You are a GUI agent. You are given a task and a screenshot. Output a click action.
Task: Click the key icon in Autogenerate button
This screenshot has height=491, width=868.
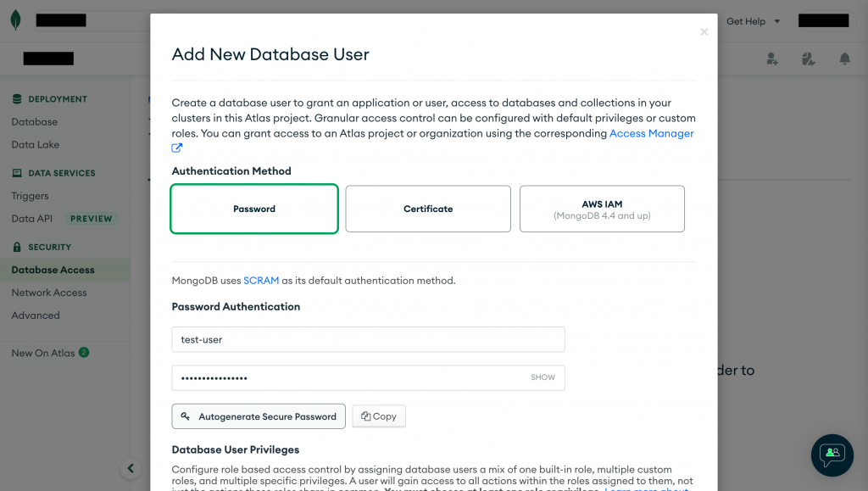(186, 416)
